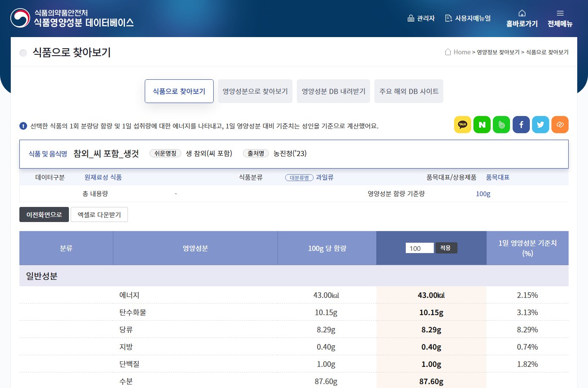Click 영양성분 column header
This screenshot has width=588, height=388.
click(195, 248)
